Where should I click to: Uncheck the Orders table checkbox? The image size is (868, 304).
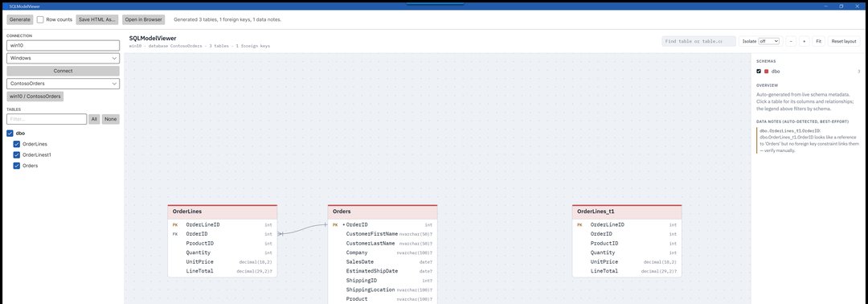point(17,166)
